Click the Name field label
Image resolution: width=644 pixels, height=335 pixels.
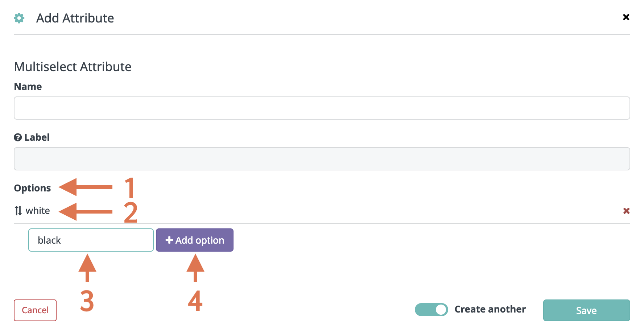pos(28,87)
